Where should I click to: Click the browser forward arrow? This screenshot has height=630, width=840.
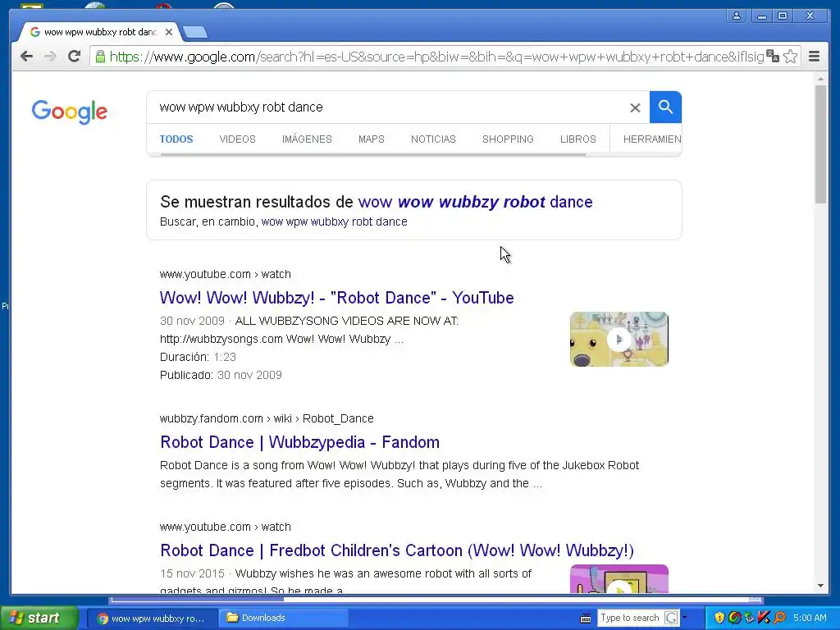(50, 57)
